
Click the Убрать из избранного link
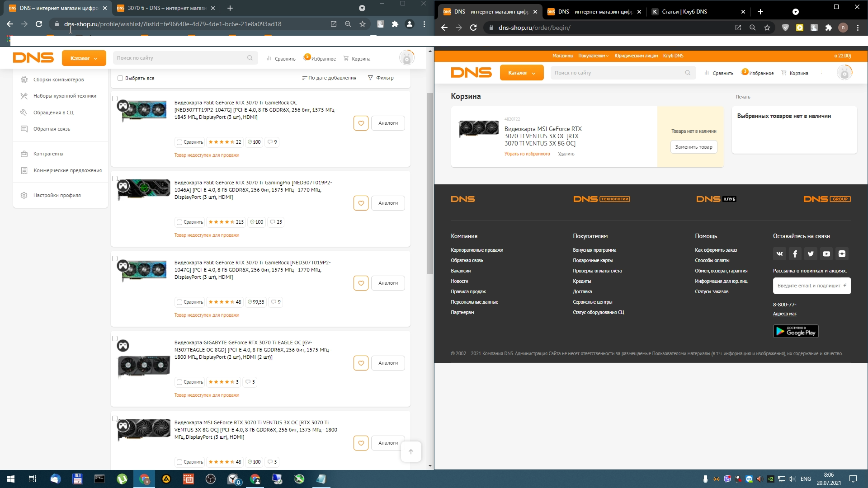pyautogui.click(x=527, y=154)
